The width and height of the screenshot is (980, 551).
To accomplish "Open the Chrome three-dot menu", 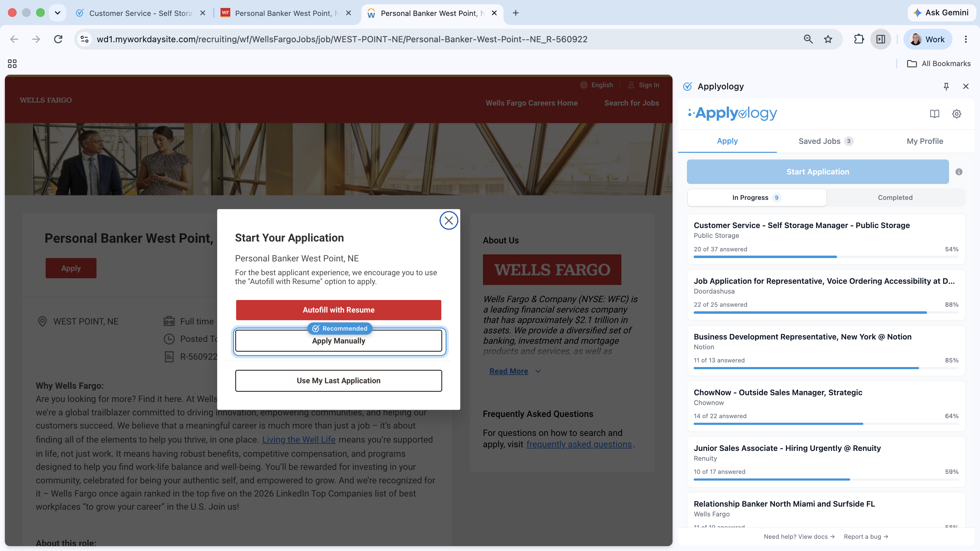I will coord(966,39).
